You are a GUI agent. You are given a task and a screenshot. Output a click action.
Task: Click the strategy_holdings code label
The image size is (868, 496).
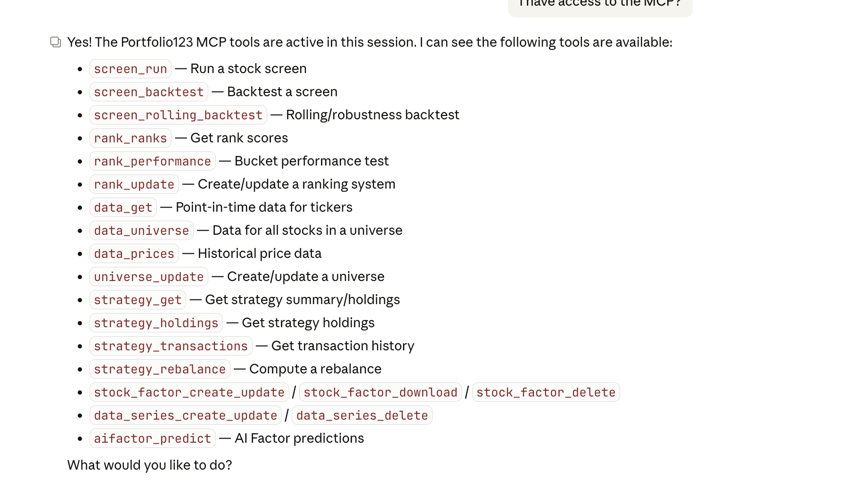click(x=156, y=323)
